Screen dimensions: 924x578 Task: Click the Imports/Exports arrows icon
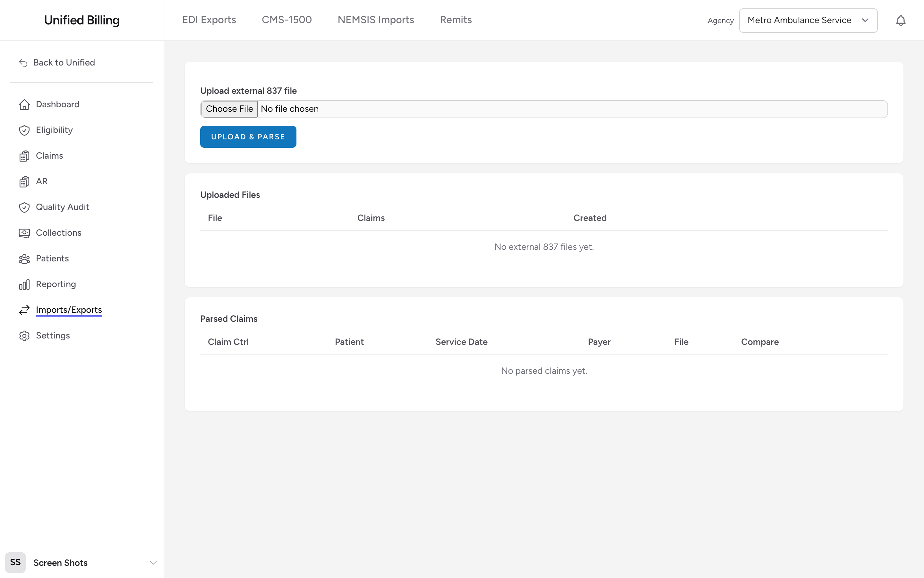point(24,310)
